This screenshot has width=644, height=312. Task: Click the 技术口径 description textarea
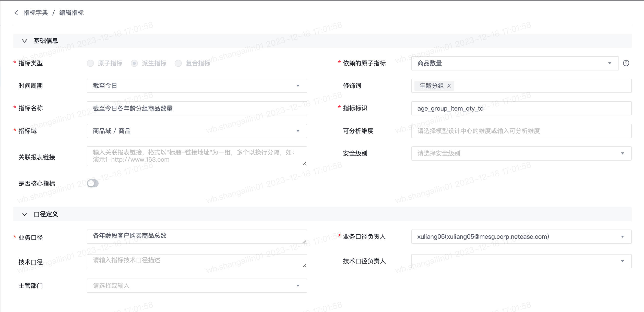point(197,261)
